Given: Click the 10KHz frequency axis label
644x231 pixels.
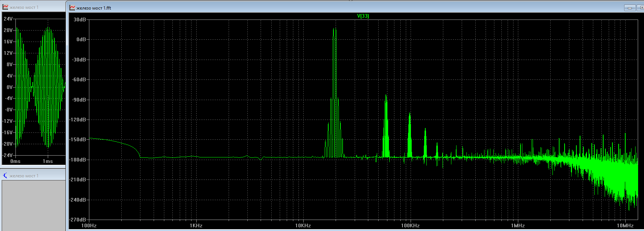Looking at the screenshot, I should pyautogui.click(x=303, y=225).
